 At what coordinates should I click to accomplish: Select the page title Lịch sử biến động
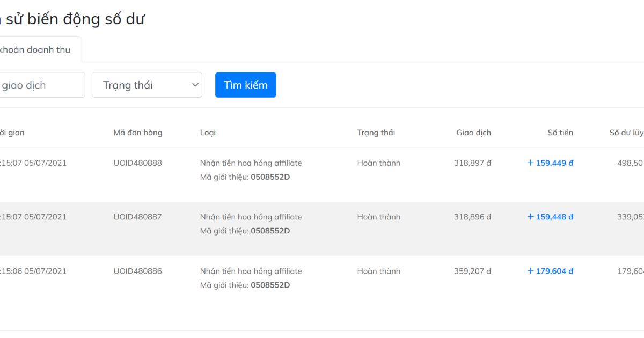[x=72, y=18]
